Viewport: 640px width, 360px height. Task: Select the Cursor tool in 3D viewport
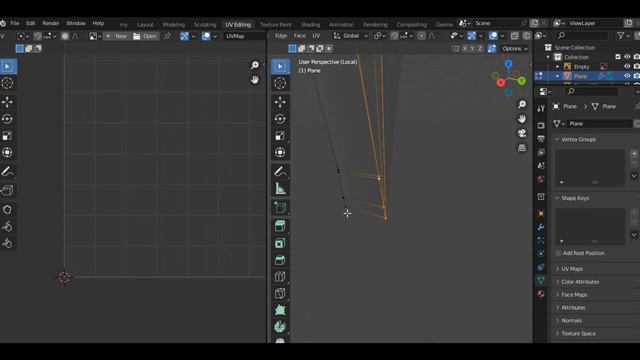[280, 83]
